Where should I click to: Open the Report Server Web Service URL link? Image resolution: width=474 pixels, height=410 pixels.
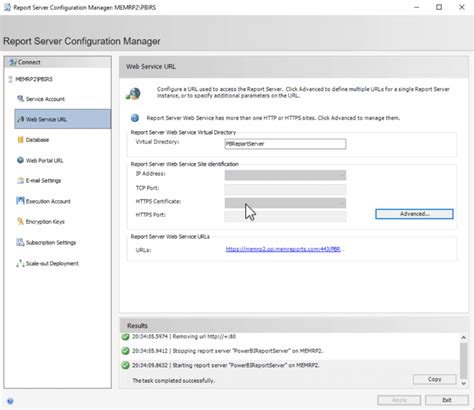pyautogui.click(x=283, y=249)
